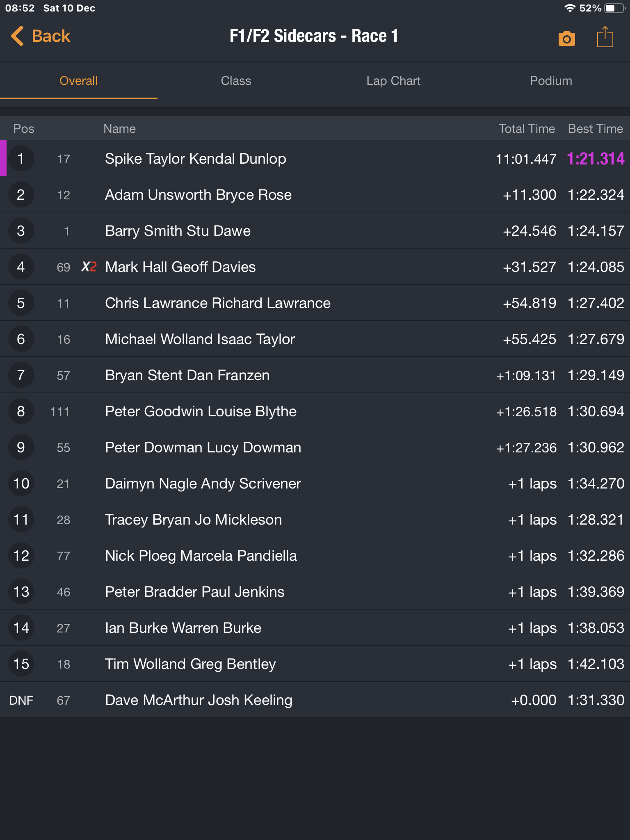This screenshot has height=840, width=630.
Task: Select Tracey Bryan Jo Mickleson entry
Action: 193,520
